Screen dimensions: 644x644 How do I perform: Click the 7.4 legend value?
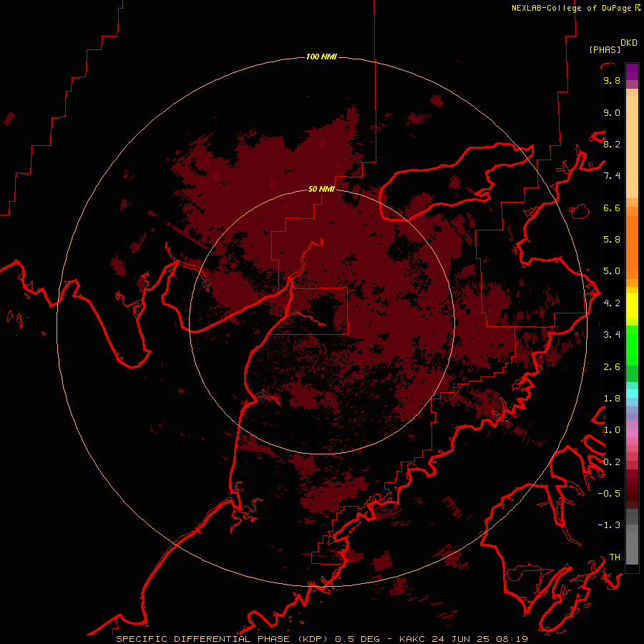(x=612, y=176)
